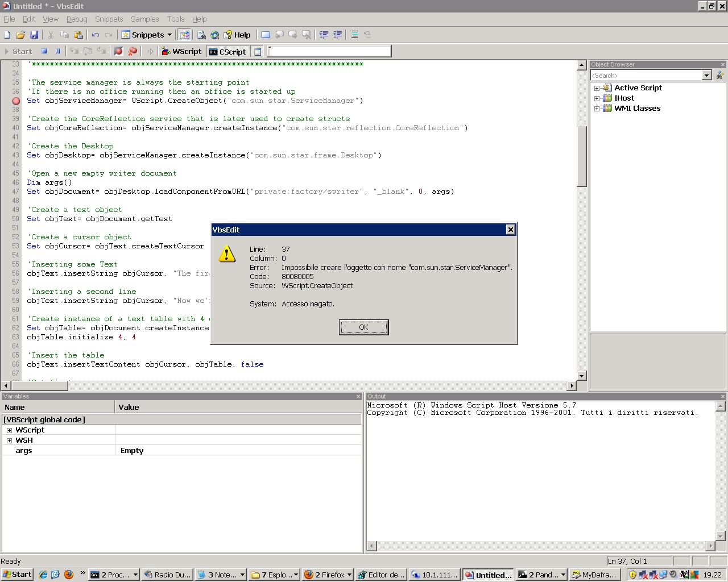This screenshot has height=582, width=728.
Task: Save the script with the floppy icon
Action: tap(34, 35)
